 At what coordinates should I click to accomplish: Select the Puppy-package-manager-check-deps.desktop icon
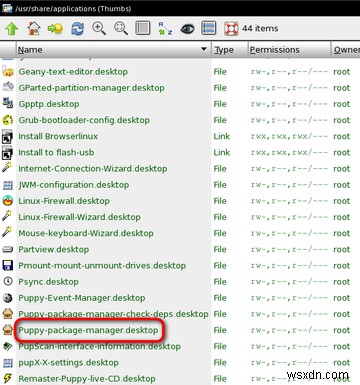tap(8, 313)
